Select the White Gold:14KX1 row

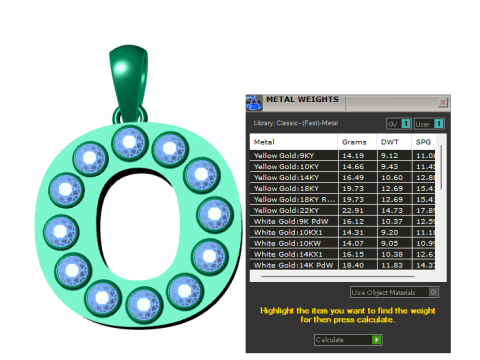coord(342,255)
